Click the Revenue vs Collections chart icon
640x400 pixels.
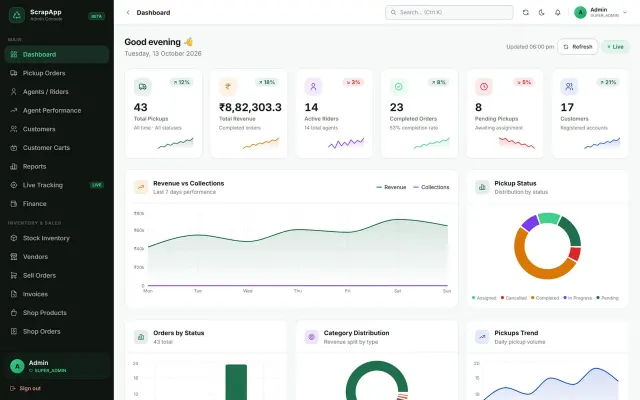click(x=141, y=187)
